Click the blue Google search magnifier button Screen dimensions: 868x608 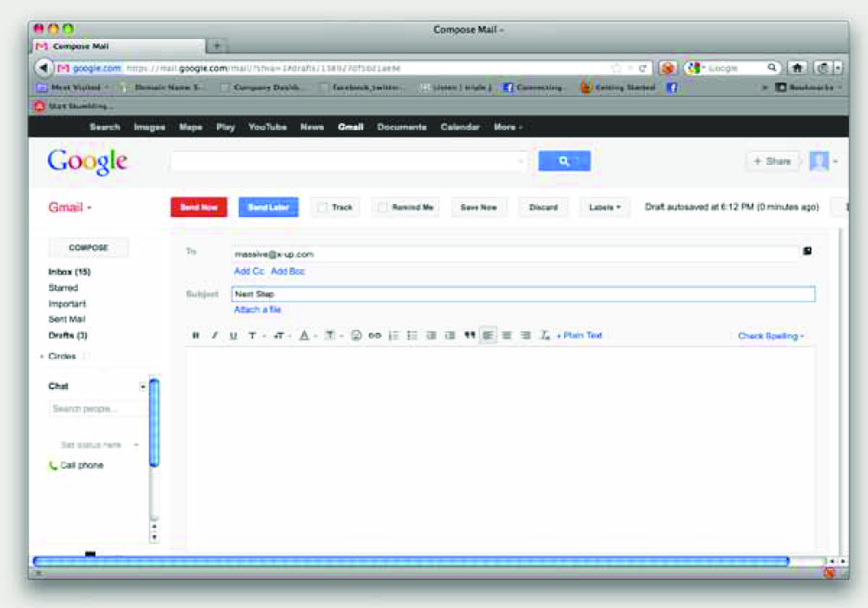click(564, 162)
